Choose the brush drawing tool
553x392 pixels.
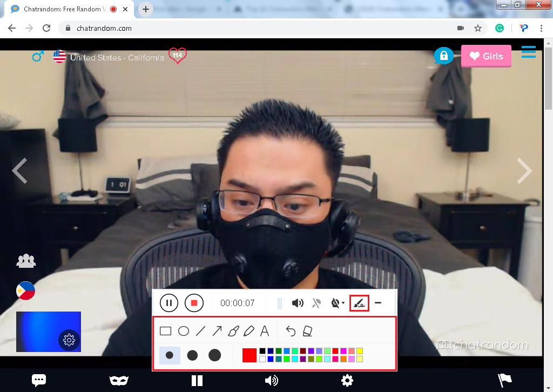[x=233, y=331]
